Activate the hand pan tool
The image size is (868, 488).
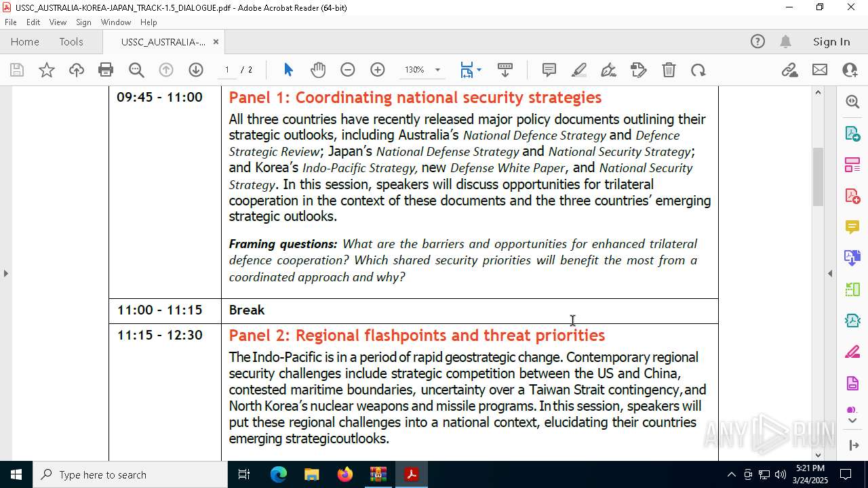(x=318, y=70)
